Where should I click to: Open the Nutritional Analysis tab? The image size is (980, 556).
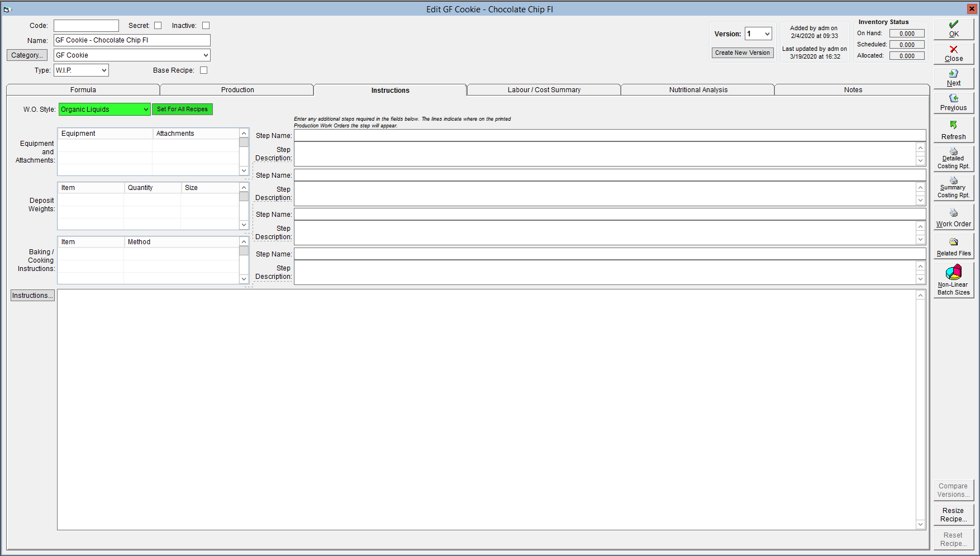698,90
